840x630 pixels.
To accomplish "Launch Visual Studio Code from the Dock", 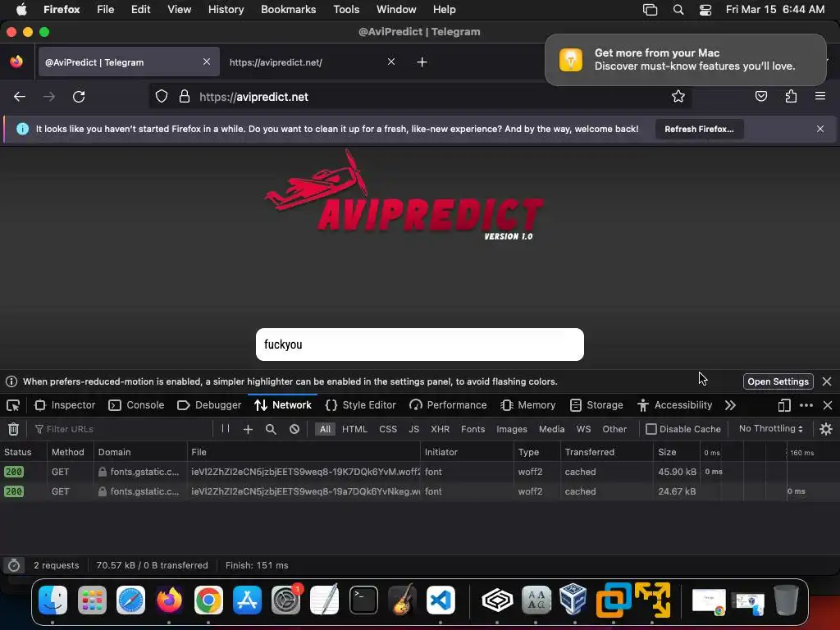I will click(441, 600).
